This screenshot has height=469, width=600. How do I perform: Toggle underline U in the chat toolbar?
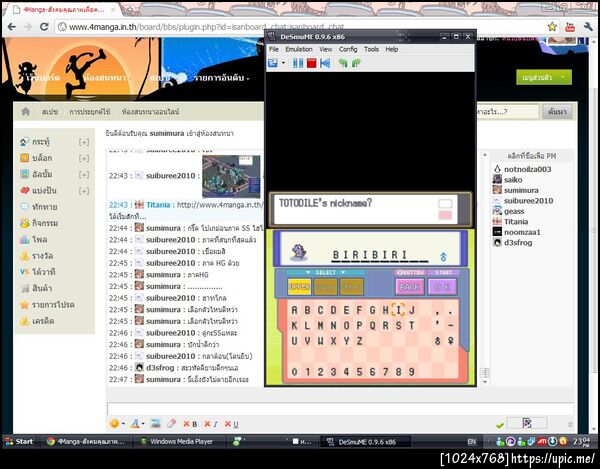click(x=232, y=424)
